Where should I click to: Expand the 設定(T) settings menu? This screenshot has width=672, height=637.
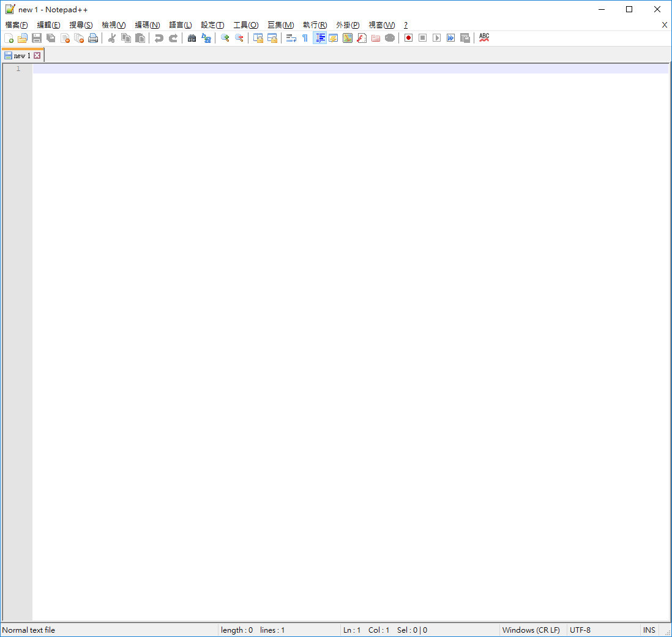pyautogui.click(x=212, y=25)
